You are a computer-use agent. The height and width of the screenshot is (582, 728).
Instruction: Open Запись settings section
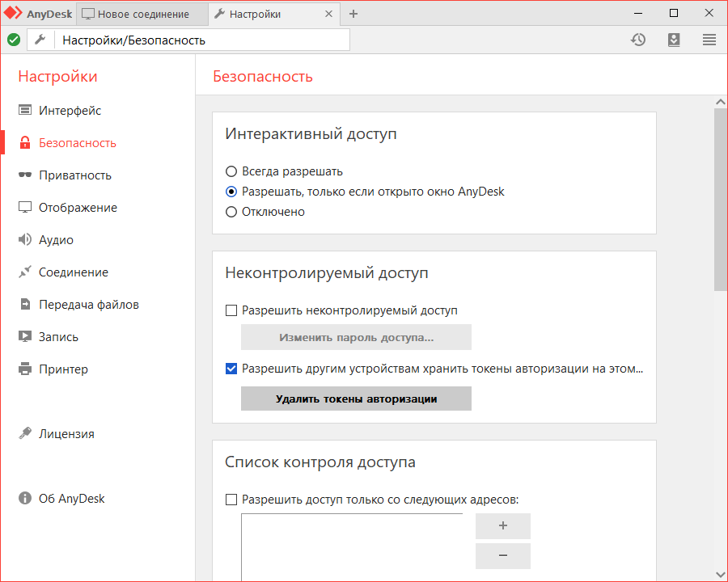coord(58,337)
